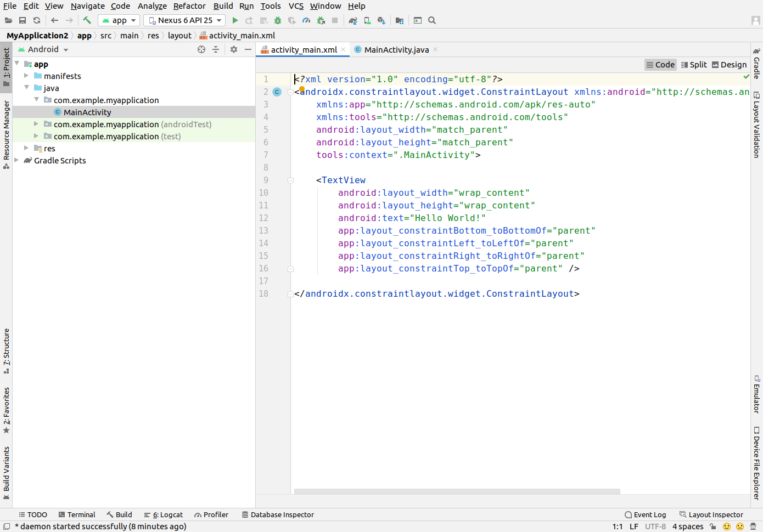The image size is (763, 532).
Task: Open the Logcat tool window
Action: click(x=164, y=514)
